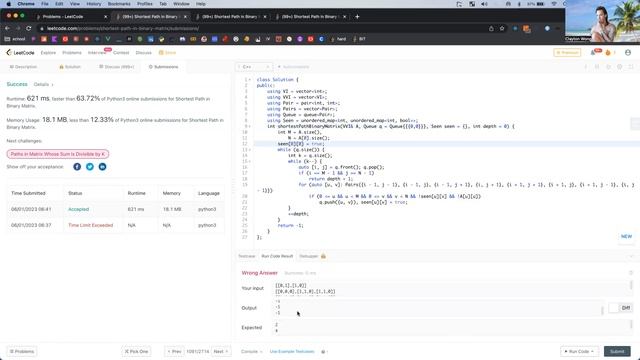Open the user profile avatar icon

click(x=628, y=53)
